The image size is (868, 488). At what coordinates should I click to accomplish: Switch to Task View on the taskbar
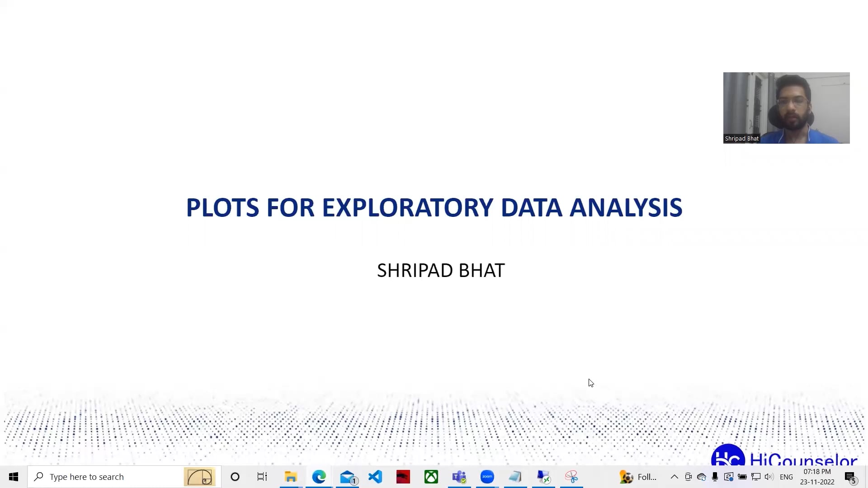pos(262,477)
